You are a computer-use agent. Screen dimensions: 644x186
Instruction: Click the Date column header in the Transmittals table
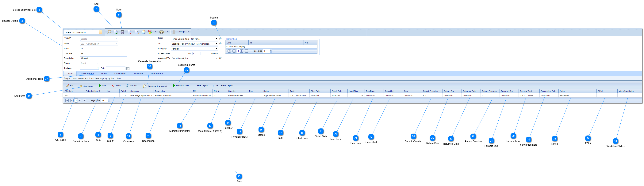click(237, 43)
